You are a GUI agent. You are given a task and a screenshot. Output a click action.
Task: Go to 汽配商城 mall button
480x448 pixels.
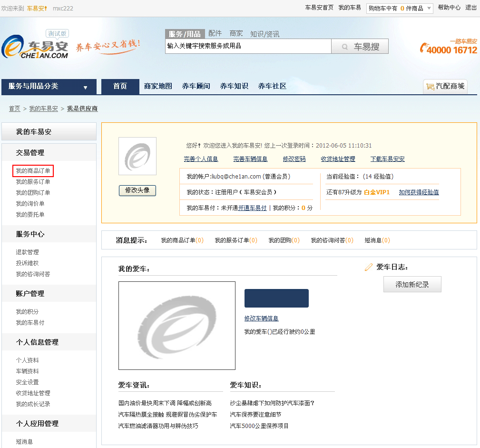[445, 87]
